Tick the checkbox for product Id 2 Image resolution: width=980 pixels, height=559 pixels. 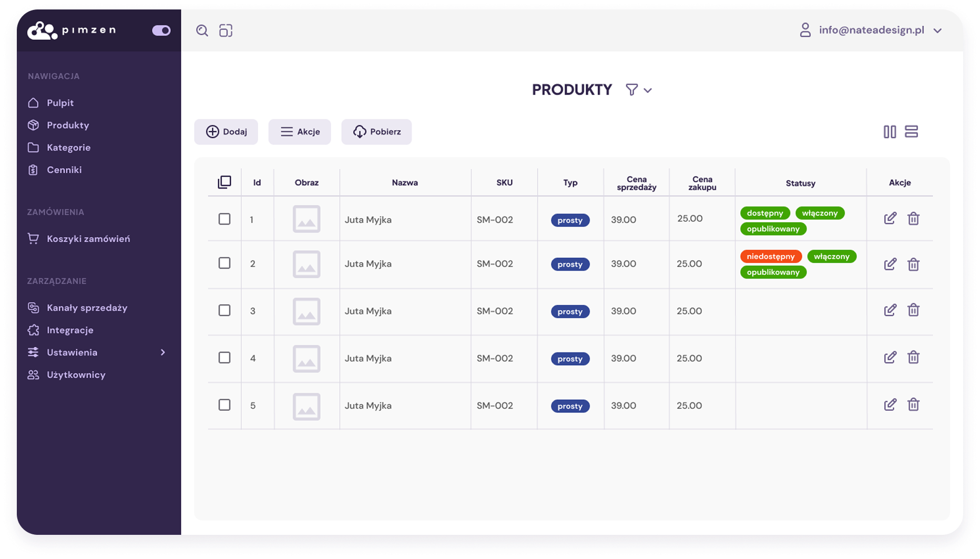224,263
